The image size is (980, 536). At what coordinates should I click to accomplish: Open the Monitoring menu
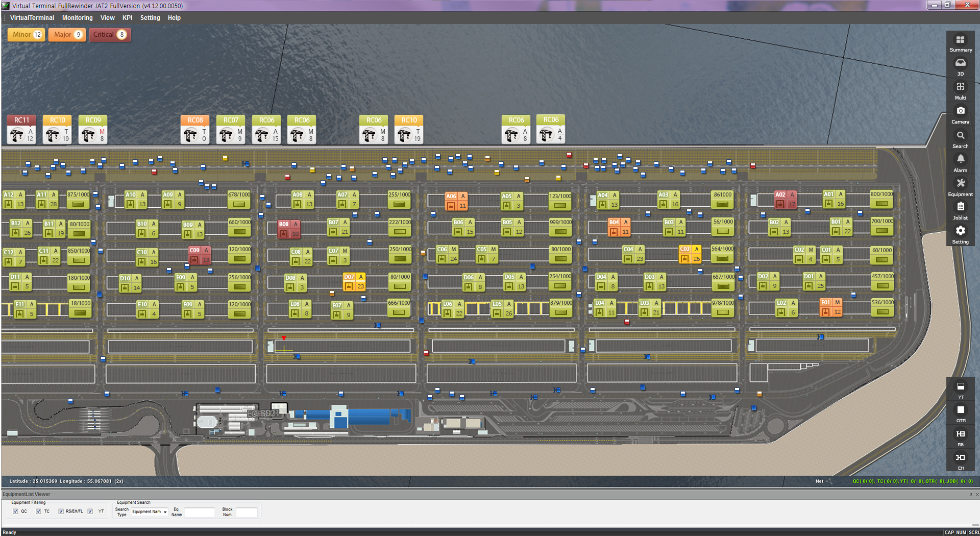77,18
